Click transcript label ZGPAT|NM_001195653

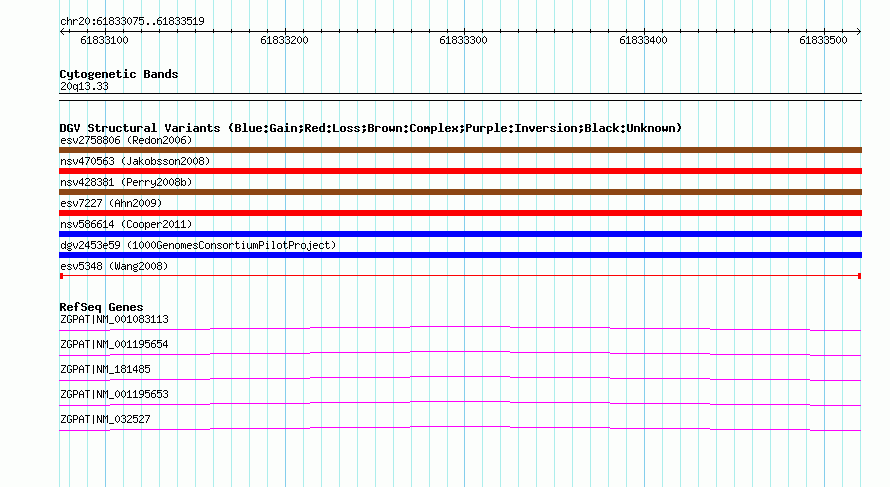point(114,394)
